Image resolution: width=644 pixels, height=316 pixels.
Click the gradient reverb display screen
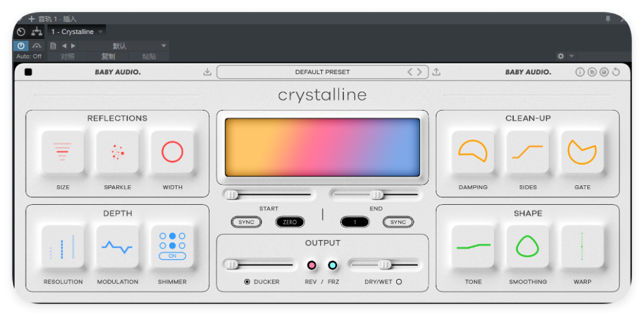323,148
